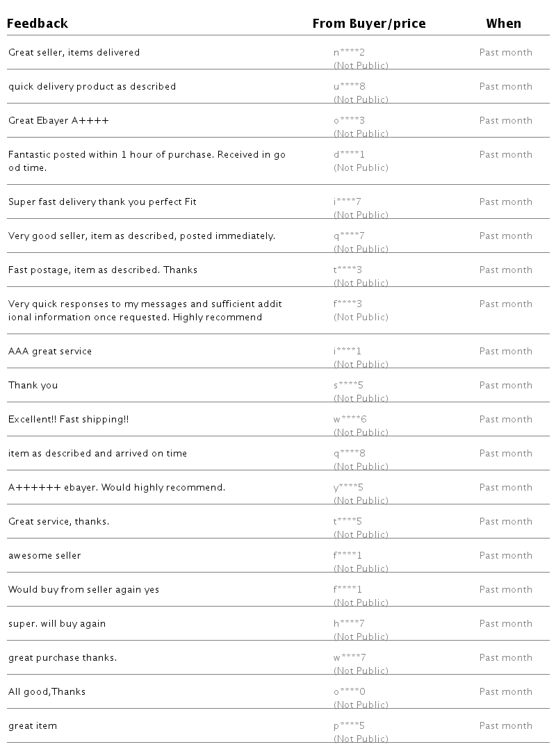Click the 'Thank you' feedback row
The image size is (556, 756).
point(33,385)
